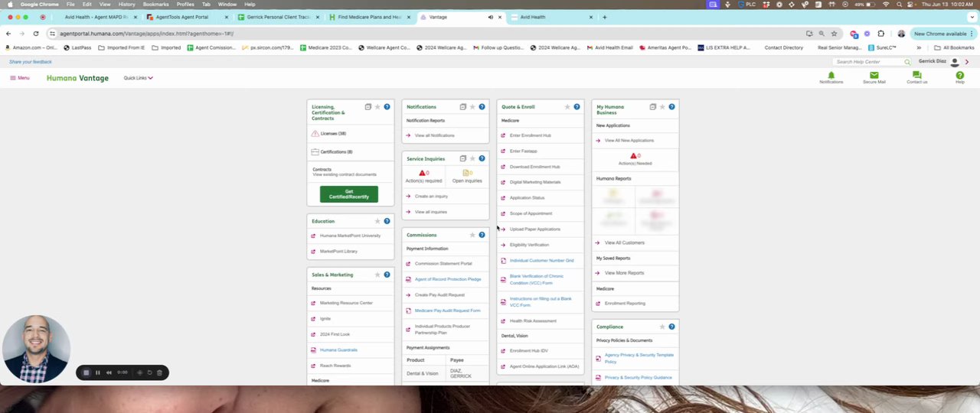The height and width of the screenshot is (413, 980).
Task: Click the Gerrick Diaz user profile icon
Action: pos(954,62)
